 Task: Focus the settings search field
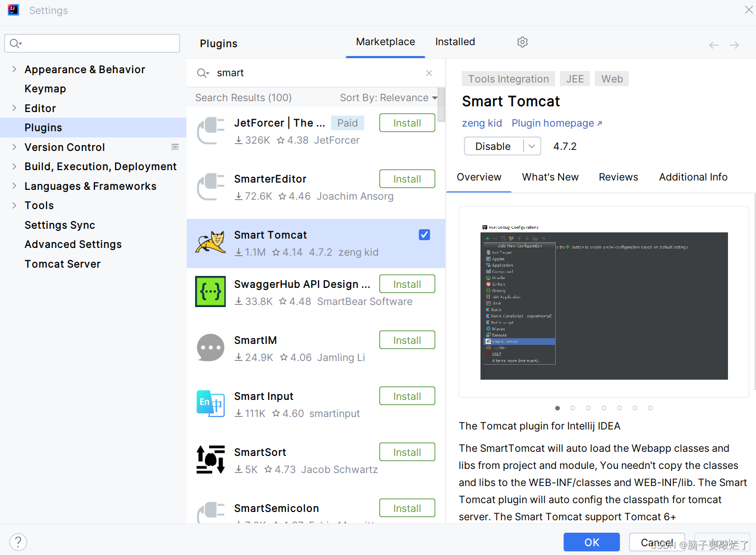pos(92,44)
